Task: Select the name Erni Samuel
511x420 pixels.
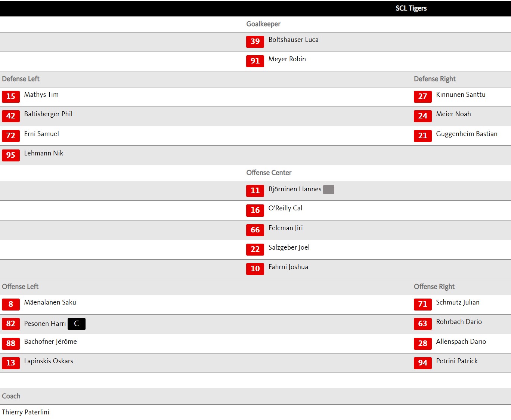Action: 41,134
